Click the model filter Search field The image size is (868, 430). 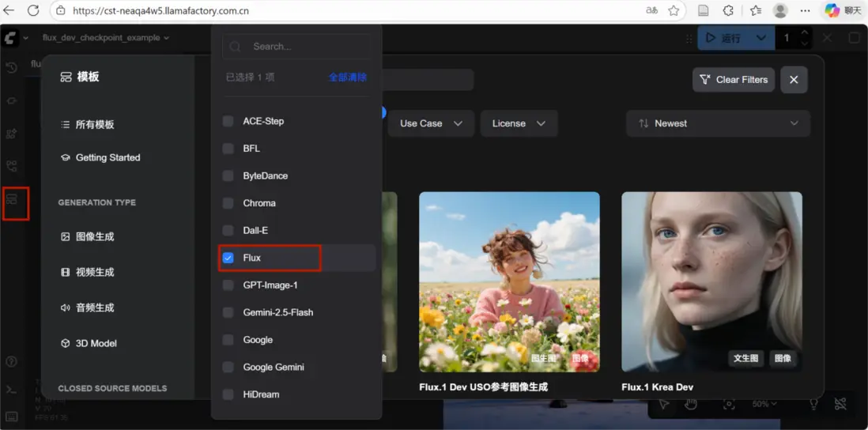click(x=296, y=47)
